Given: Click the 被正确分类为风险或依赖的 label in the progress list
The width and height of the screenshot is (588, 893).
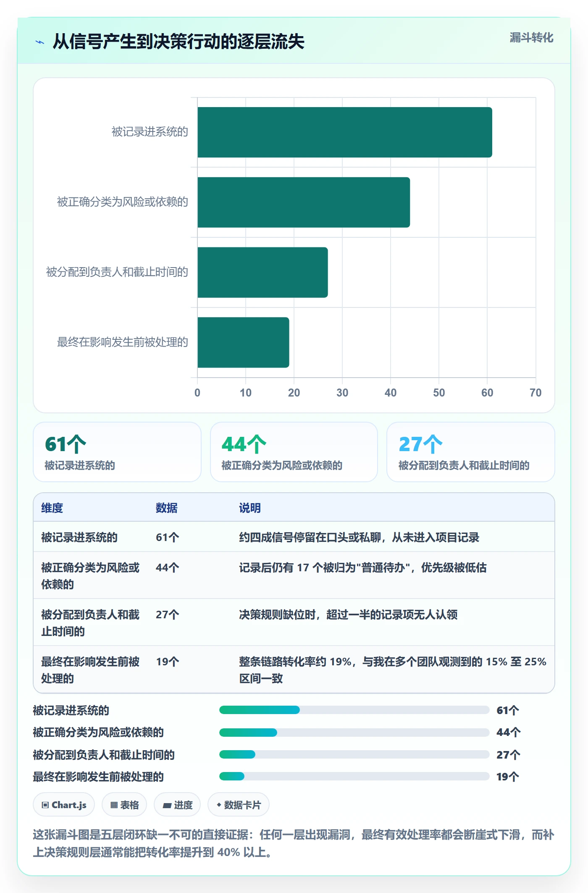Looking at the screenshot, I should 98,733.
